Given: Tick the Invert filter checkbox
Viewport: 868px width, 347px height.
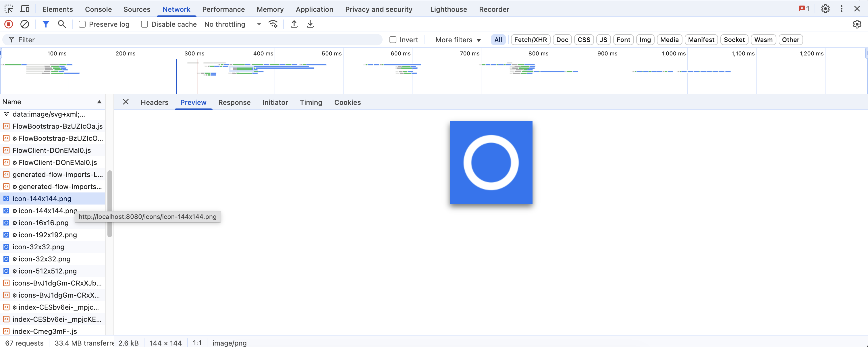Looking at the screenshot, I should click(393, 40).
